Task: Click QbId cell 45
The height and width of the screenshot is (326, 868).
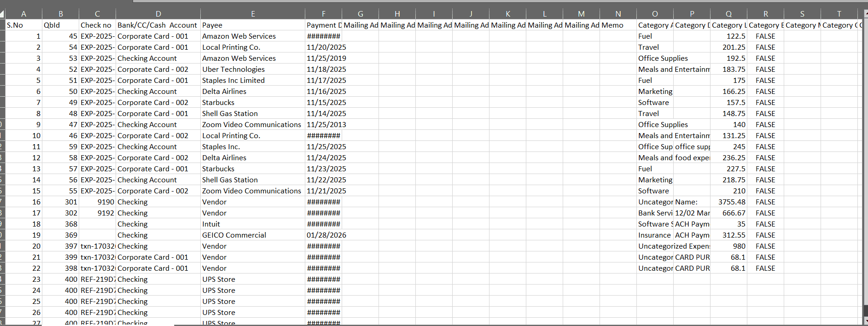Action: pos(60,36)
